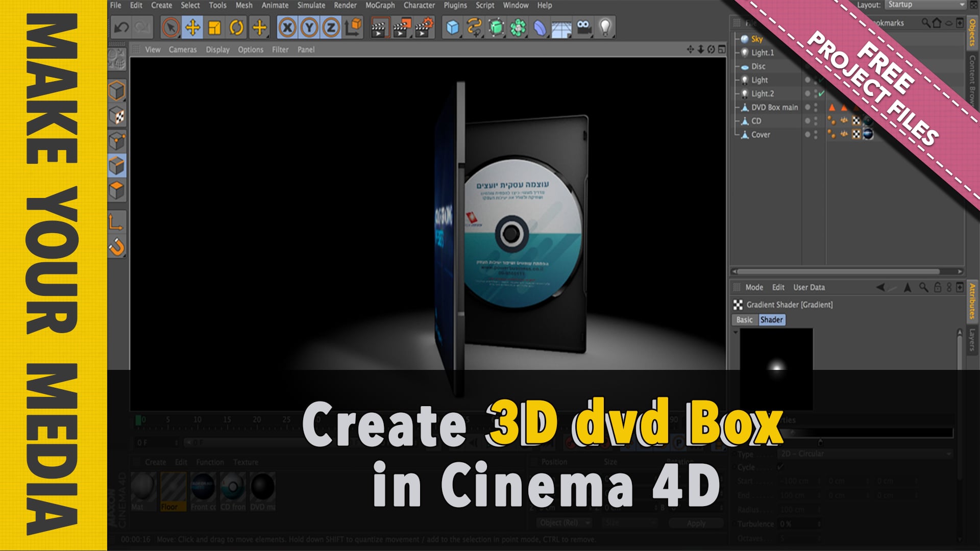Switch to the Shader tab
The height and width of the screenshot is (551, 980).
click(772, 319)
